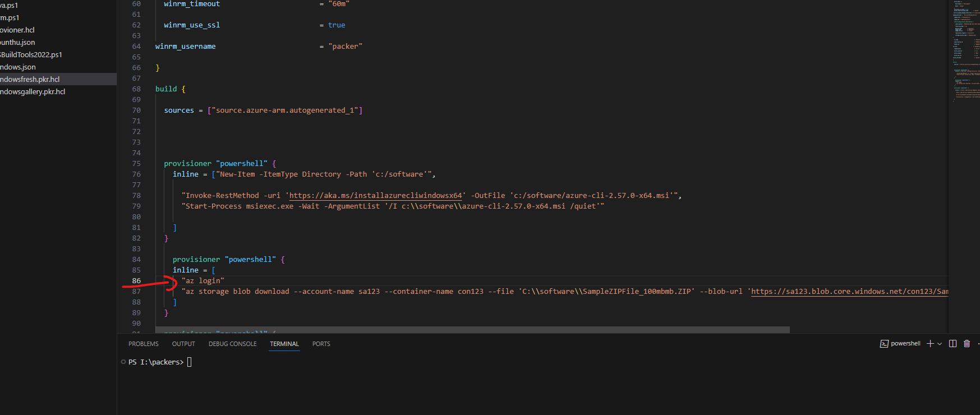The image size is (980, 415).
Task: Open the m.ps1 file in the explorer
Action: tap(10, 17)
